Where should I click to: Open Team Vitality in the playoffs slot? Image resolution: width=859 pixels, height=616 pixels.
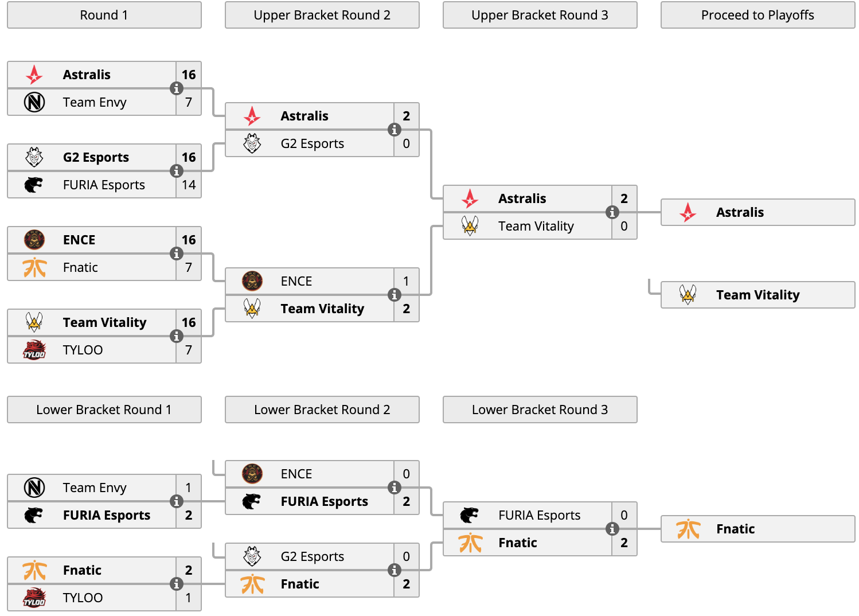(758, 295)
